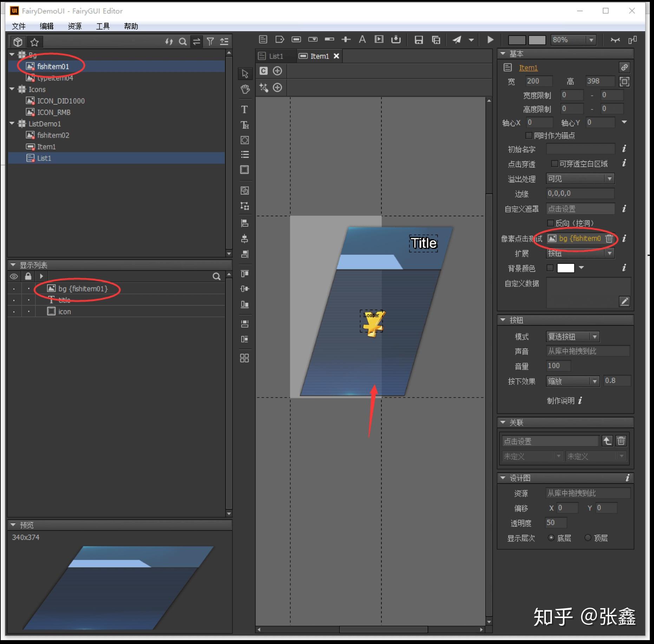Open the 溢出处理 dropdown

coord(580,179)
